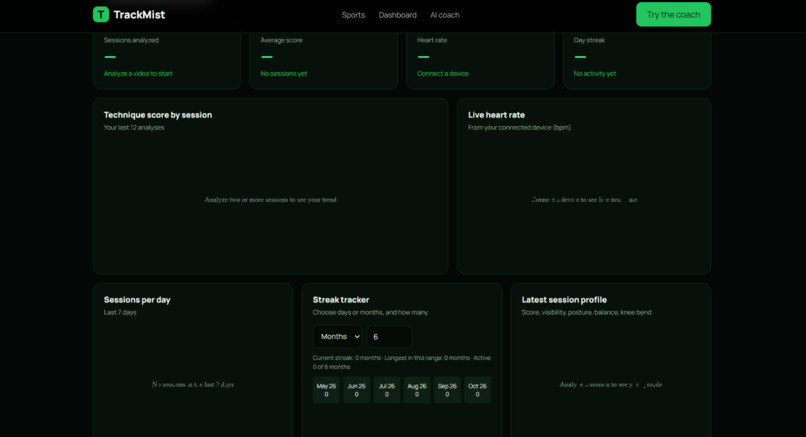Click 'Average score' label

tap(281, 40)
